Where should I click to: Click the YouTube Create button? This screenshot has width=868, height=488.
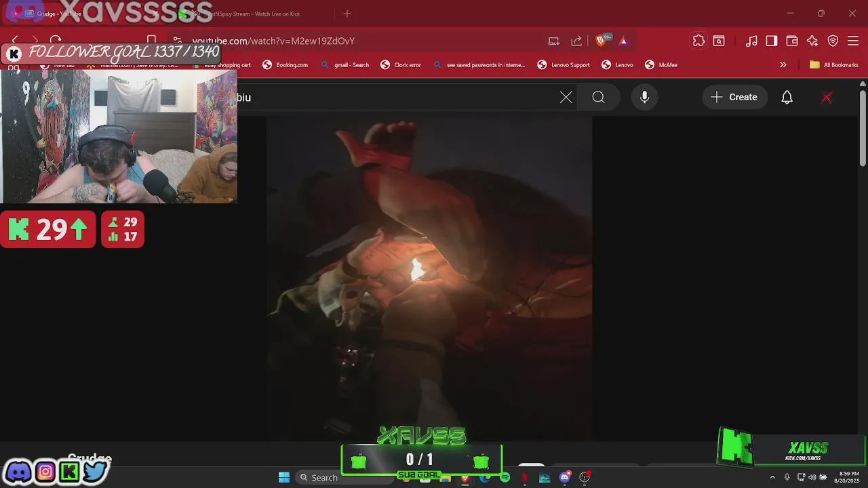(x=734, y=97)
